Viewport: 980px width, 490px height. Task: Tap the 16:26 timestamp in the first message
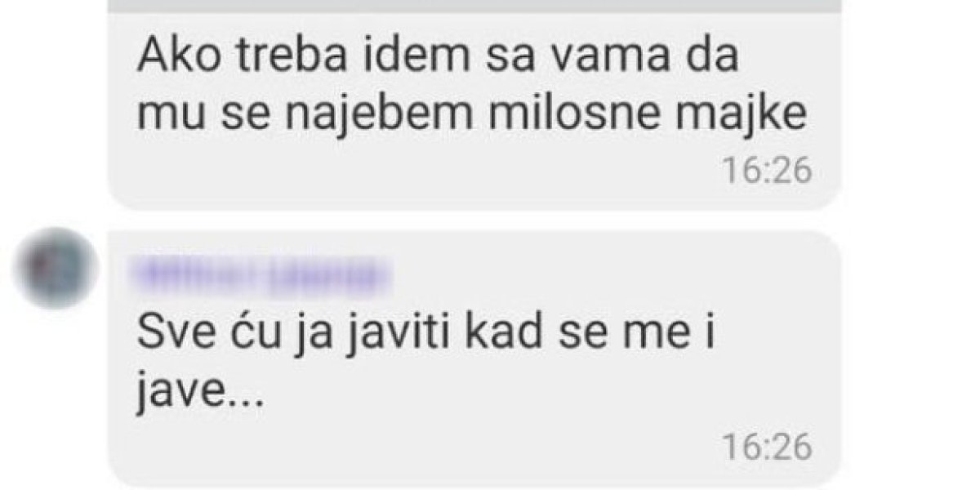[x=768, y=171]
